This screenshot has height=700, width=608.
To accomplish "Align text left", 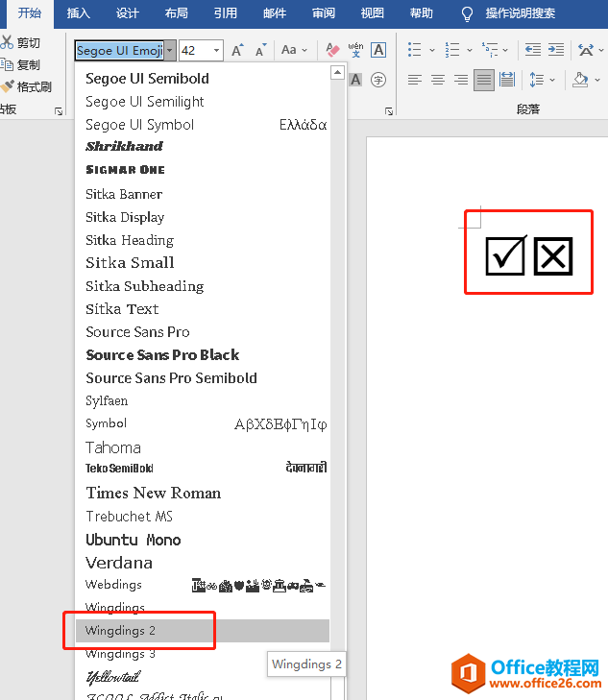I will coord(415,80).
